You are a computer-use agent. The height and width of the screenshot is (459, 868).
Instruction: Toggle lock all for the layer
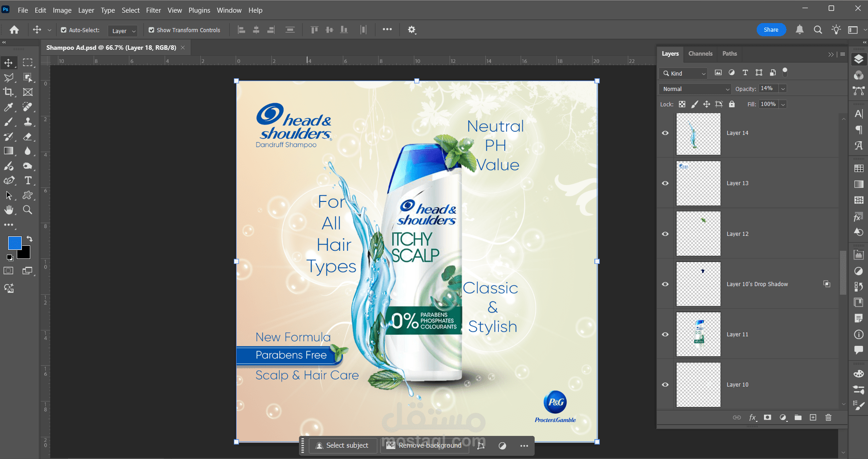pos(732,104)
